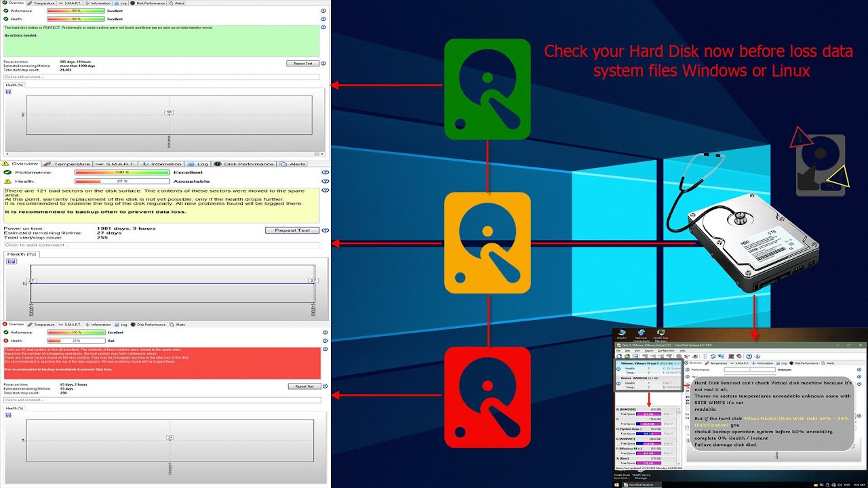The image size is (868, 488).
Task: Open WinPE Task Manager desktop icon
Action: click(x=660, y=335)
